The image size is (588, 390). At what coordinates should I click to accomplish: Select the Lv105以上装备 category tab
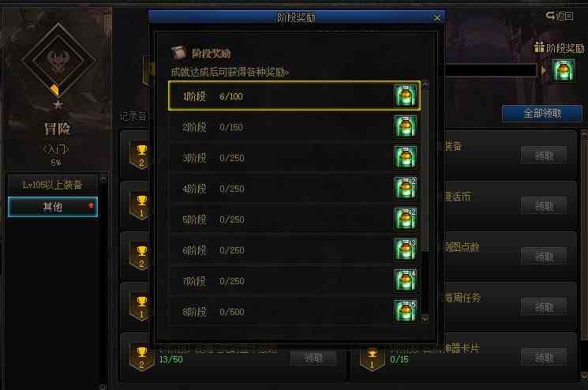53,185
